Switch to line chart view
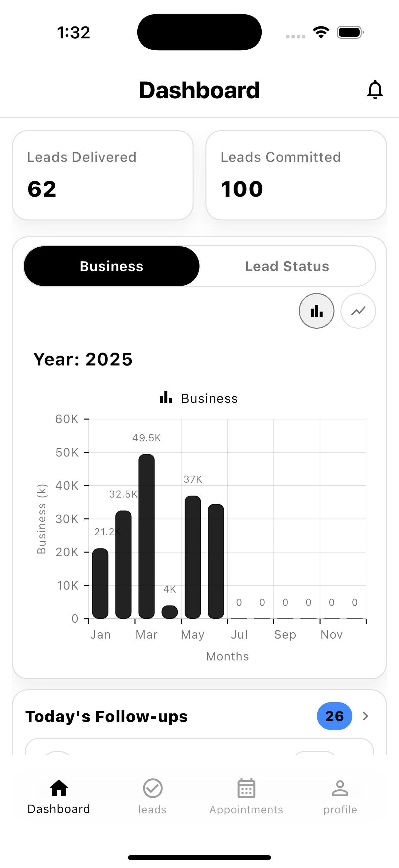The image size is (399, 868). click(x=358, y=311)
